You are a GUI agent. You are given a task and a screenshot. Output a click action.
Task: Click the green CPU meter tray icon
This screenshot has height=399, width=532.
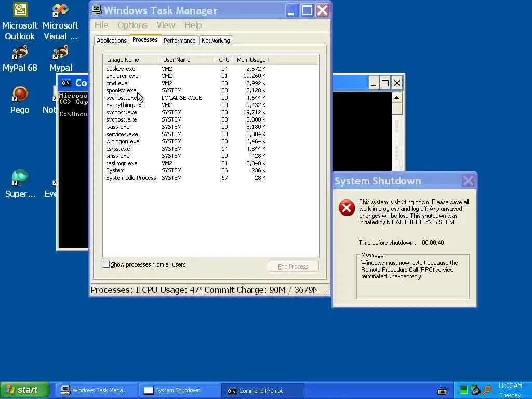coord(463,390)
